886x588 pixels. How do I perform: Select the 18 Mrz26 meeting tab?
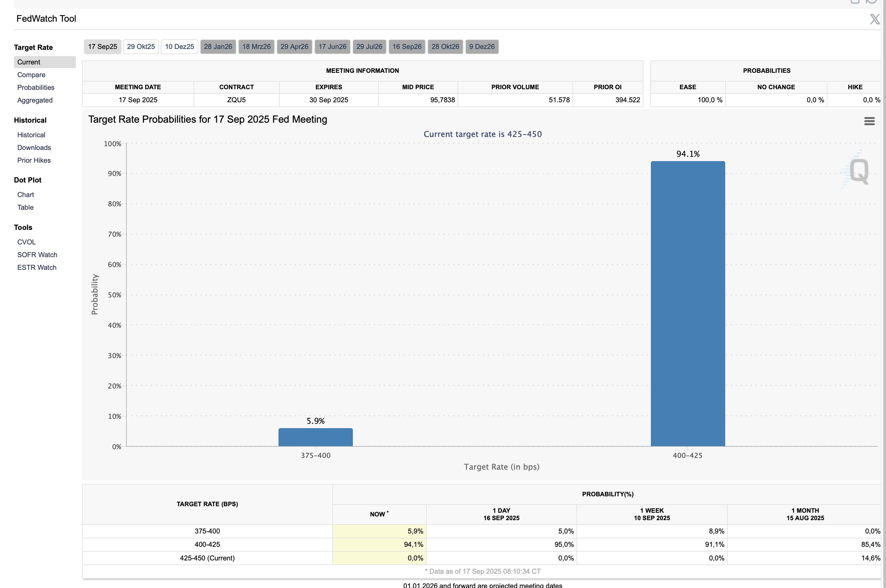(256, 46)
